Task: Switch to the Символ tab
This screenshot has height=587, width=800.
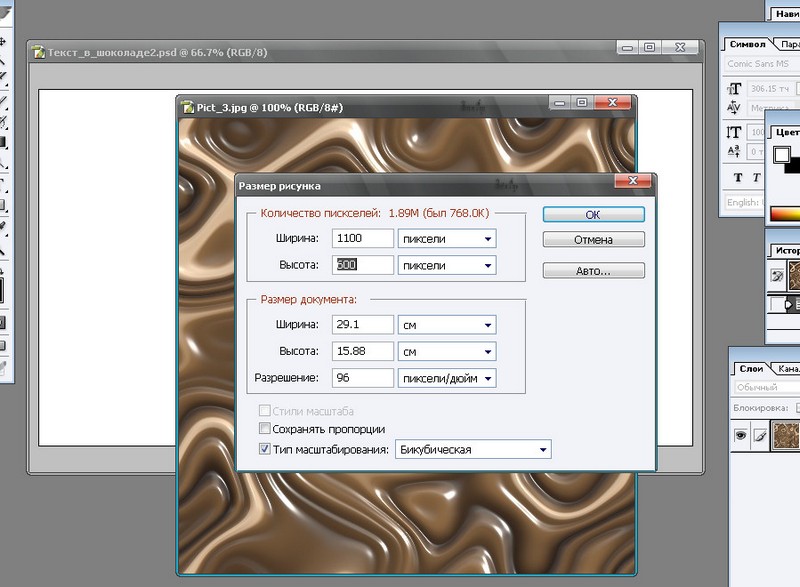Action: 746,44
